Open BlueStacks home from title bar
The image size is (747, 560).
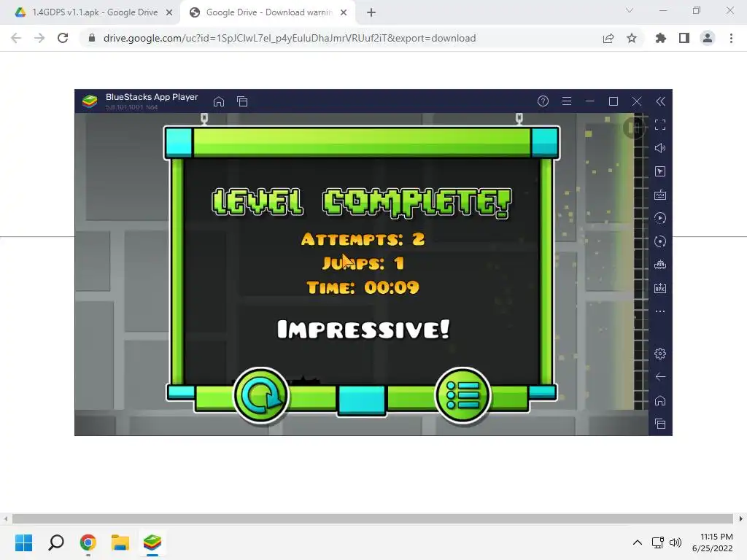click(x=219, y=101)
